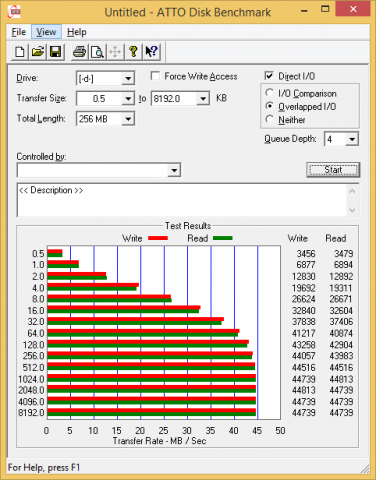Click the 0.5 transfer size row label

(38, 254)
